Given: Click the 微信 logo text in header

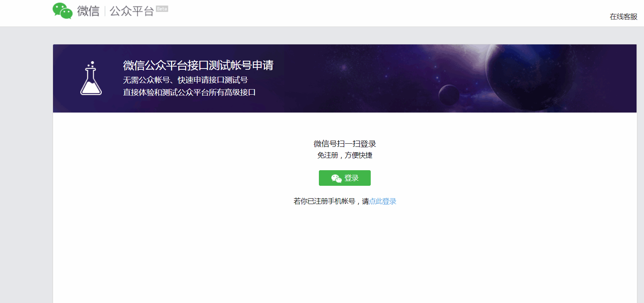Looking at the screenshot, I should coord(88,11).
